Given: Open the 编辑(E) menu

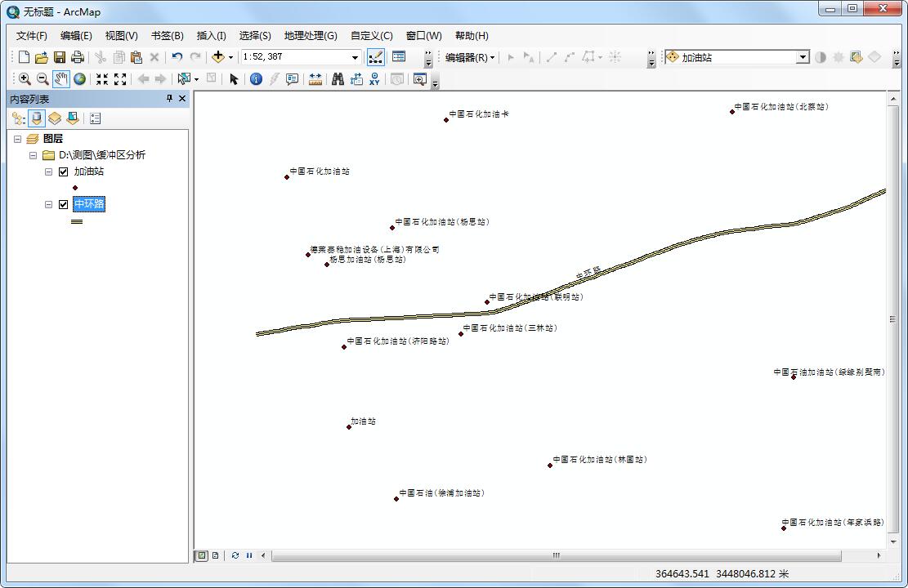Looking at the screenshot, I should pos(76,36).
